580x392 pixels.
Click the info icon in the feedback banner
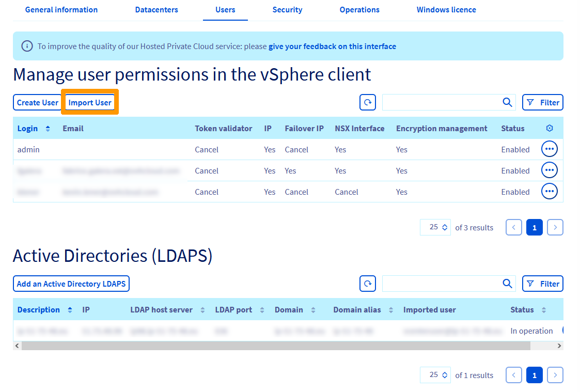tap(27, 46)
